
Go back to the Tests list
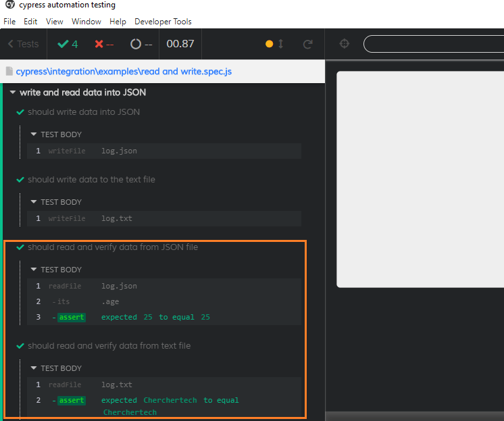coord(23,44)
